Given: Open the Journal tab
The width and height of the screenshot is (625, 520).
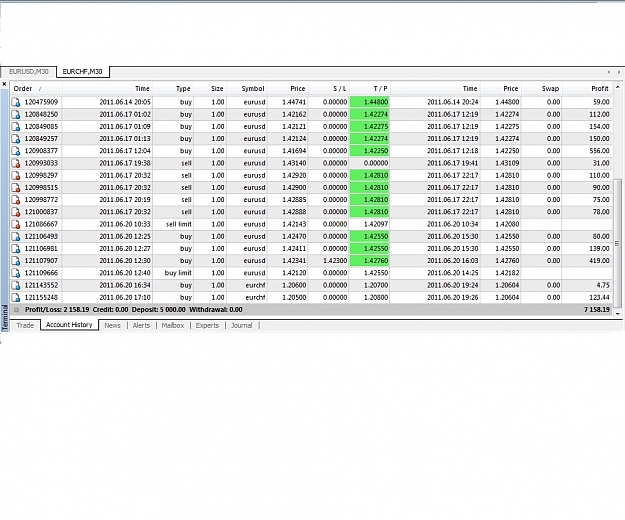Looking at the screenshot, I should [x=242, y=326].
